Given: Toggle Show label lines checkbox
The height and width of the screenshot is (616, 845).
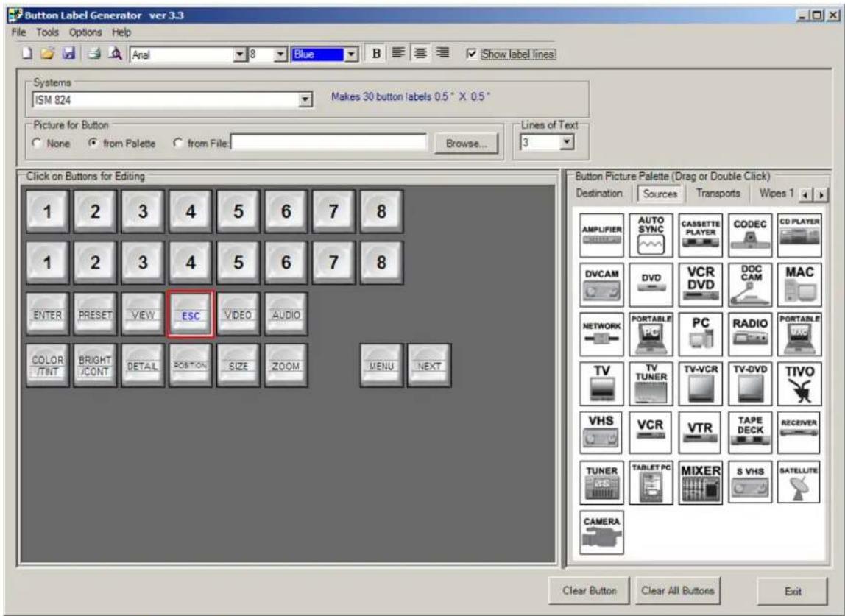Looking at the screenshot, I should (x=471, y=54).
